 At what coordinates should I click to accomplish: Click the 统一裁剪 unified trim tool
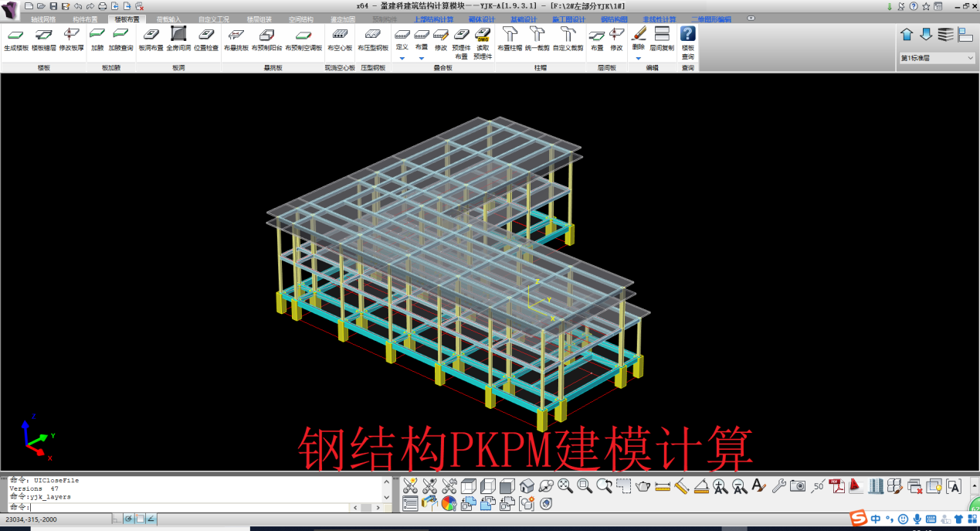537,39
